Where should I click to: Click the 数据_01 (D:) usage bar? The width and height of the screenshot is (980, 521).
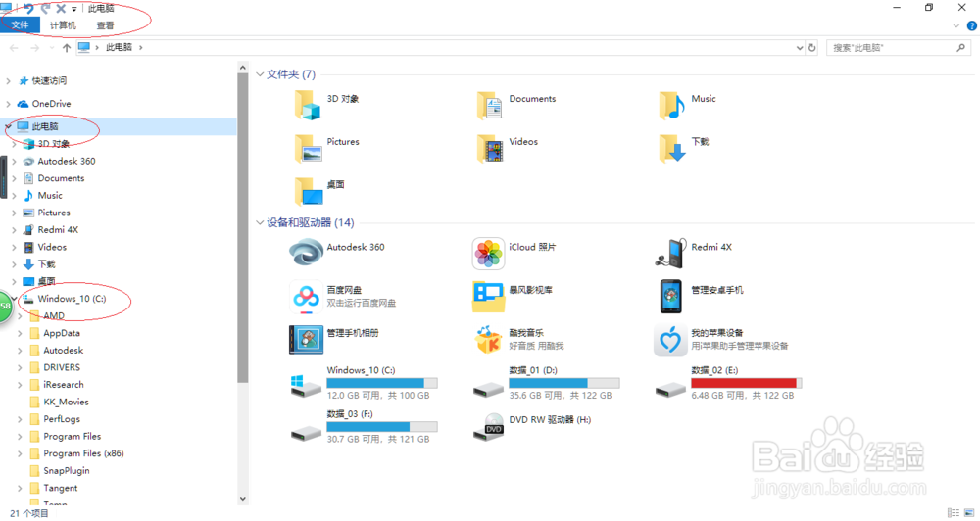pos(563,383)
